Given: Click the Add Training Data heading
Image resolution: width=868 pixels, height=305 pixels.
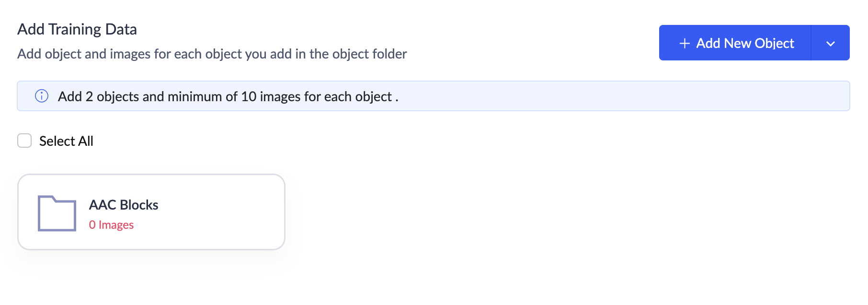Looking at the screenshot, I should coord(77,29).
